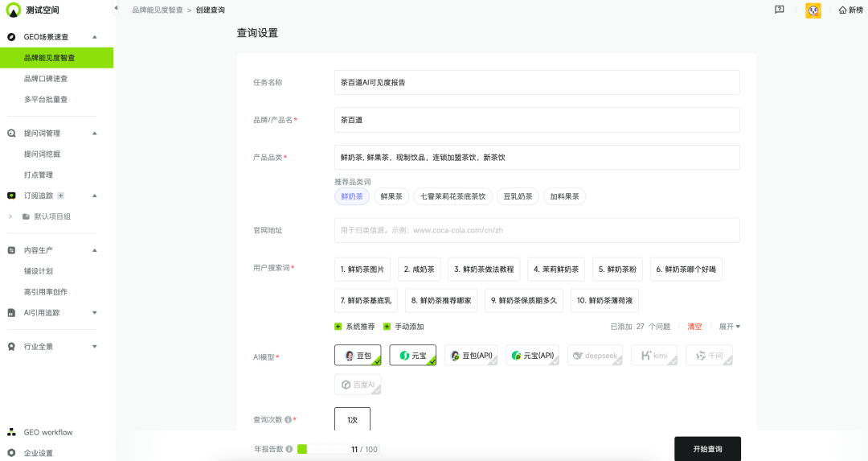
Task: Toggle the 豆包(API) model option
Action: [x=471, y=355]
